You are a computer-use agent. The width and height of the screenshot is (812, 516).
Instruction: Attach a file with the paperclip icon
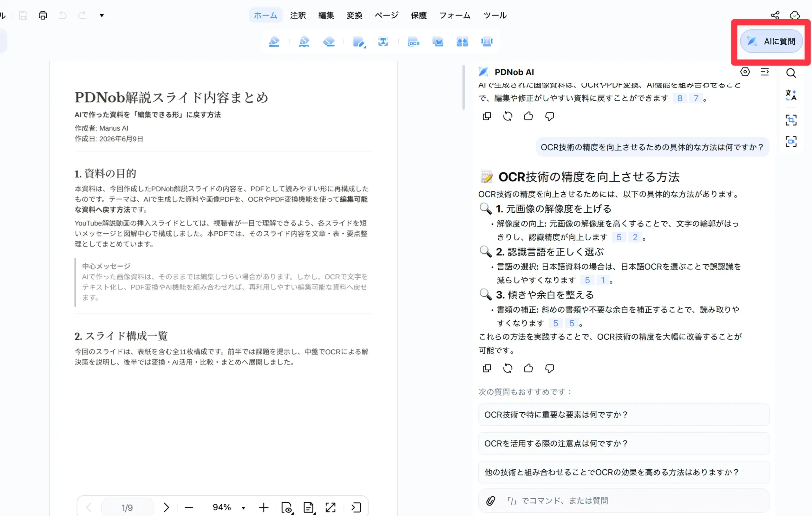pyautogui.click(x=491, y=500)
